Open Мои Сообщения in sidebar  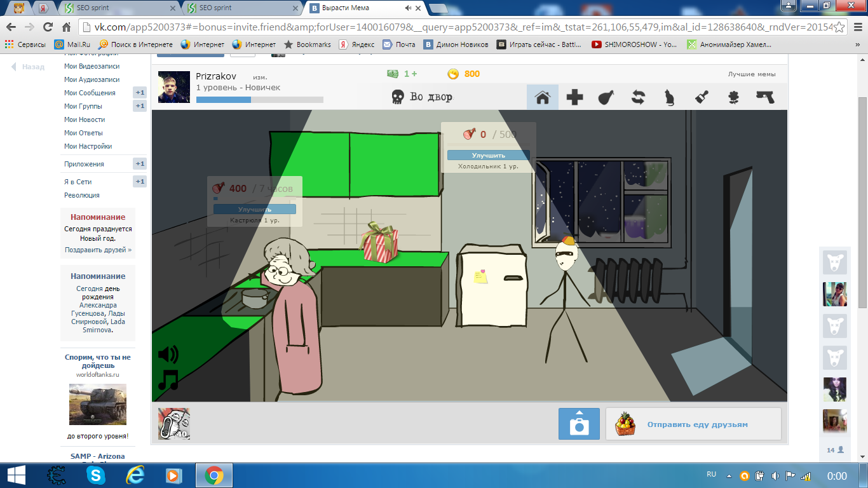(x=90, y=93)
